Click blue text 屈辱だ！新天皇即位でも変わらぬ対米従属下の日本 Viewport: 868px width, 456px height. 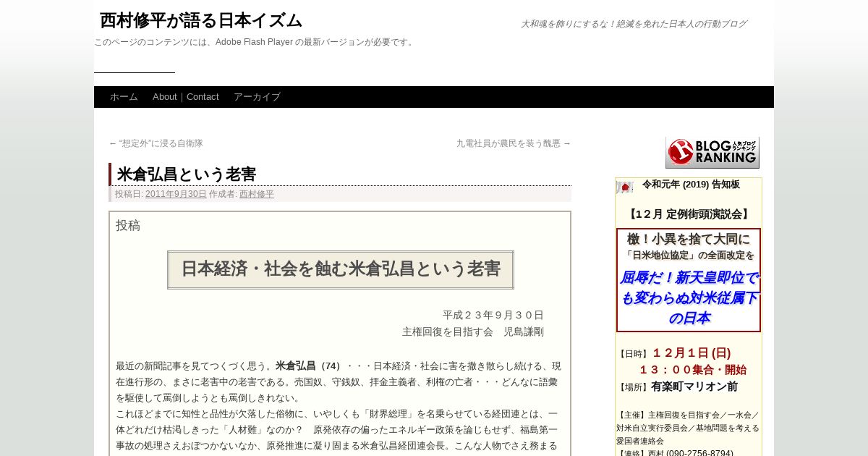(x=689, y=297)
